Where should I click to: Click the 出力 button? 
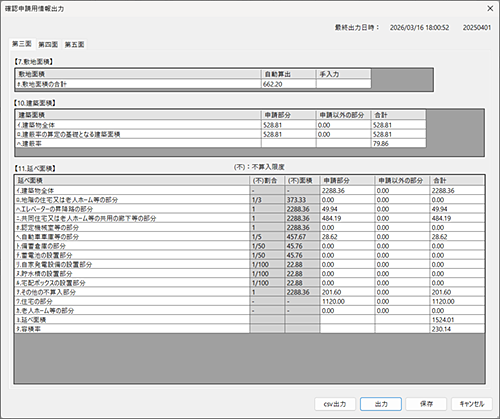[x=381, y=404]
